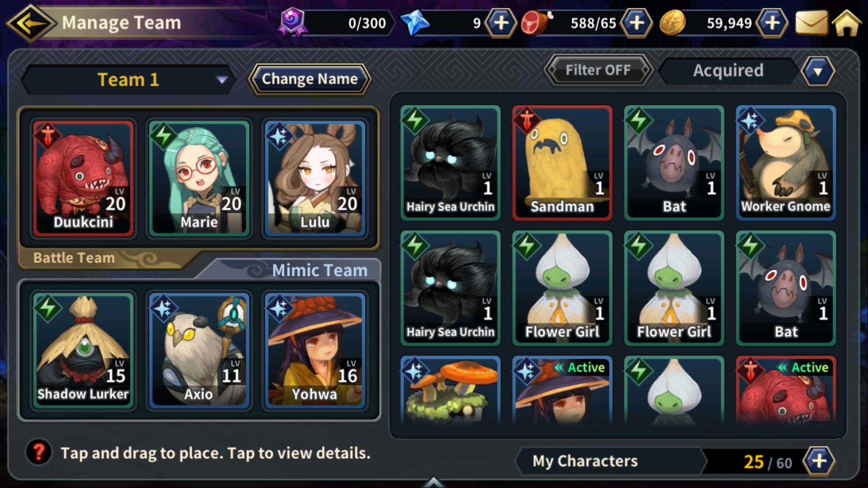View details of Duukcini in Battle Team
The image size is (868, 488).
(x=83, y=178)
